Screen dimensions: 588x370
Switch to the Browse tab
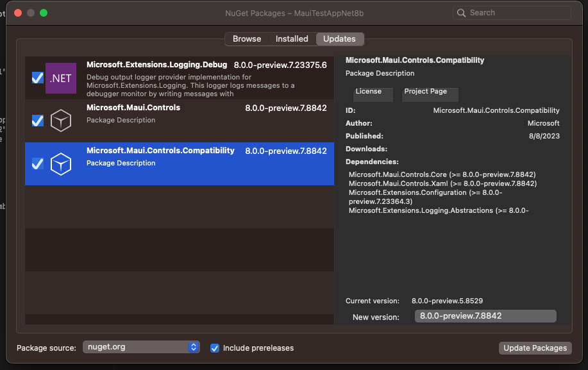pyautogui.click(x=246, y=38)
